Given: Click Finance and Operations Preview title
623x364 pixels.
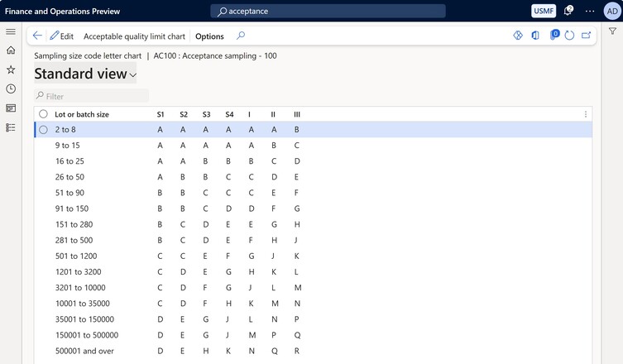Looking at the screenshot, I should click(x=62, y=11).
